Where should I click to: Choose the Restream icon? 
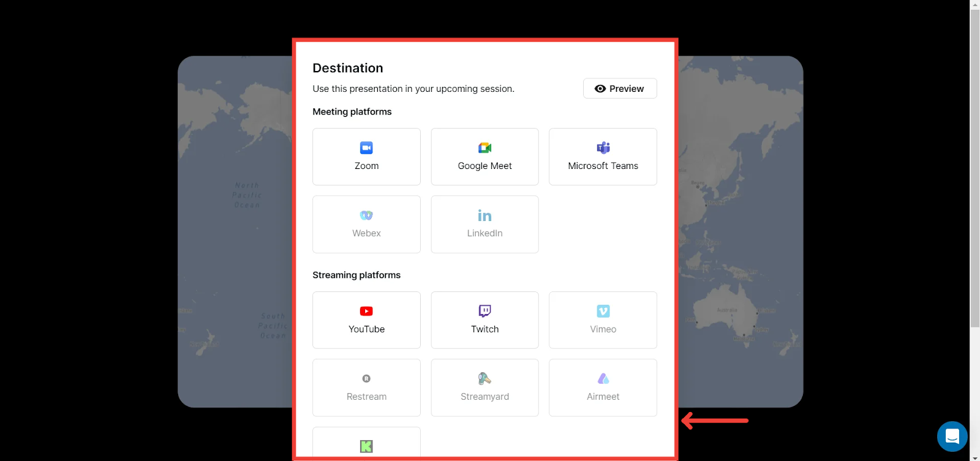[x=366, y=379]
